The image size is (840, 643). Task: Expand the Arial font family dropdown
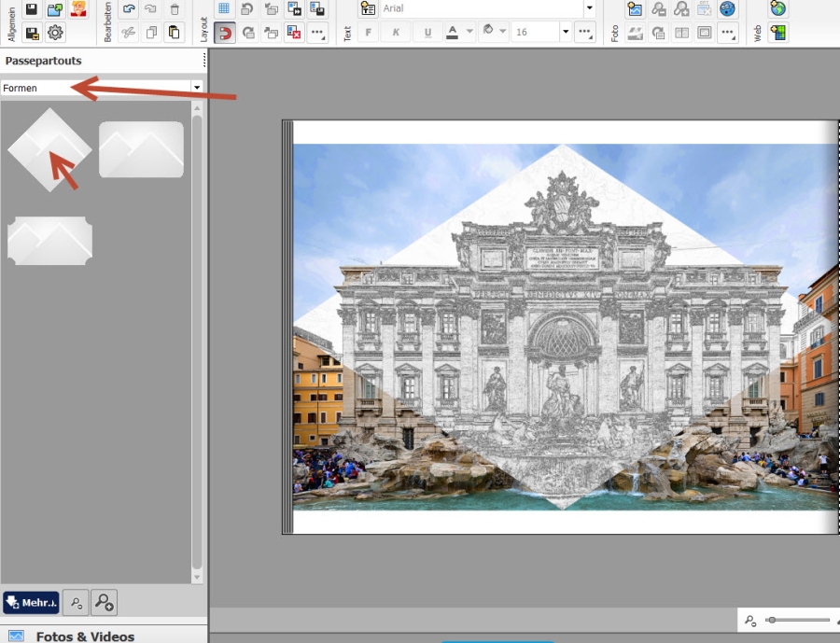[589, 8]
